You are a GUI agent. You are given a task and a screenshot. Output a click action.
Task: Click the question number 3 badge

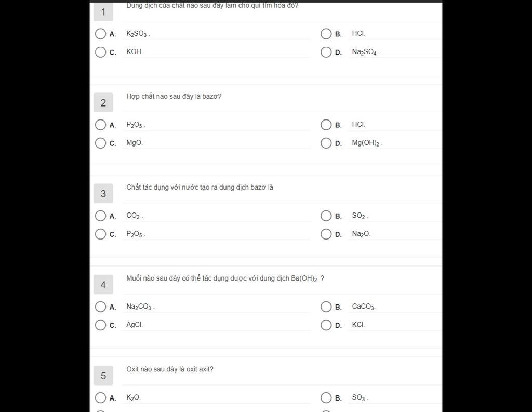click(103, 193)
